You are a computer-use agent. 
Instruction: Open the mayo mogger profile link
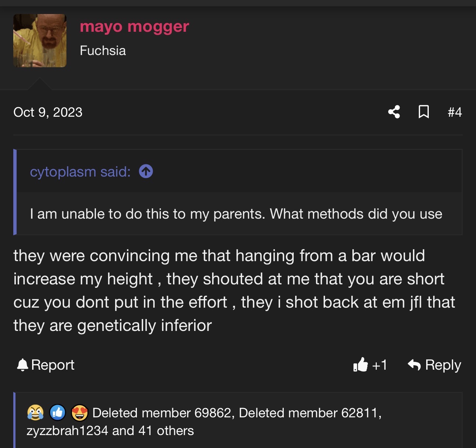coord(134,27)
